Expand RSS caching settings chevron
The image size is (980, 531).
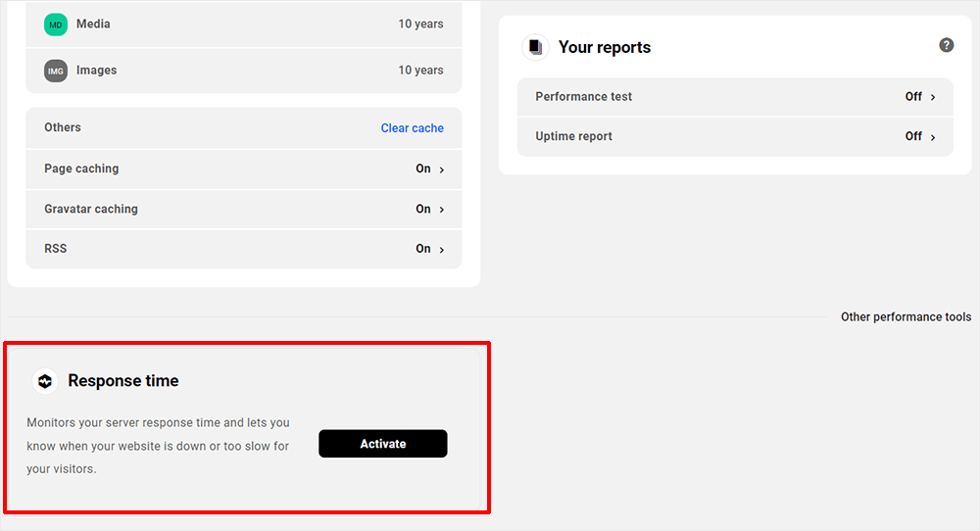tap(442, 249)
